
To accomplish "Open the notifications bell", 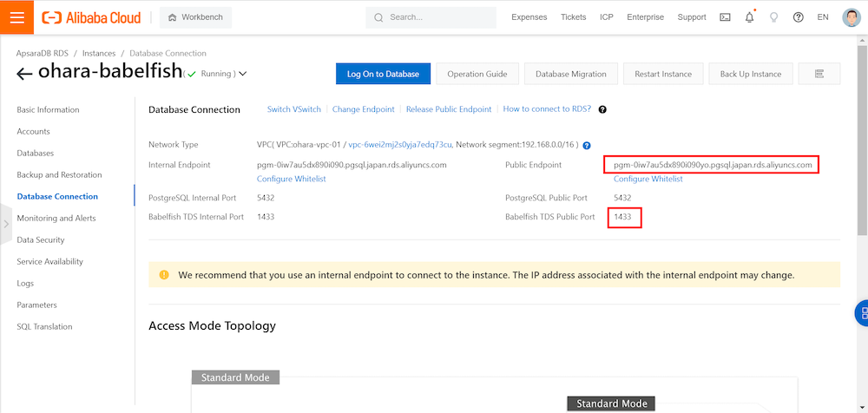I will pyautogui.click(x=749, y=17).
